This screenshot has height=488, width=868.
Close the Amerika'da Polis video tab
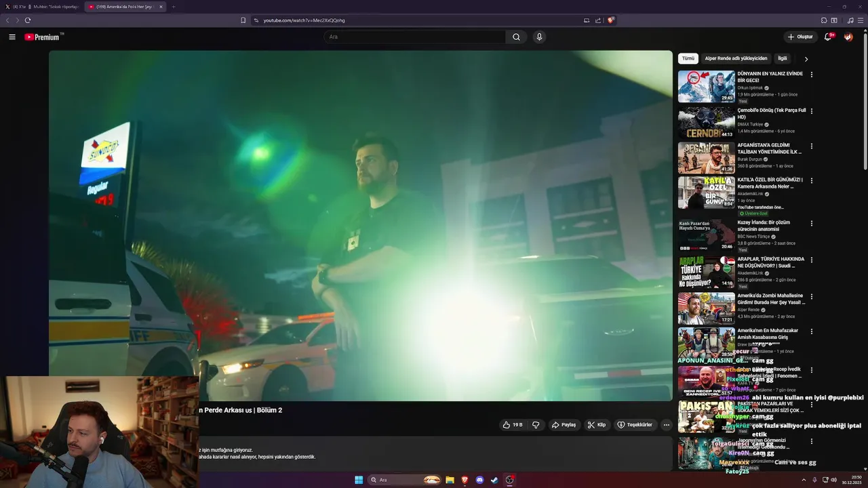click(x=161, y=7)
